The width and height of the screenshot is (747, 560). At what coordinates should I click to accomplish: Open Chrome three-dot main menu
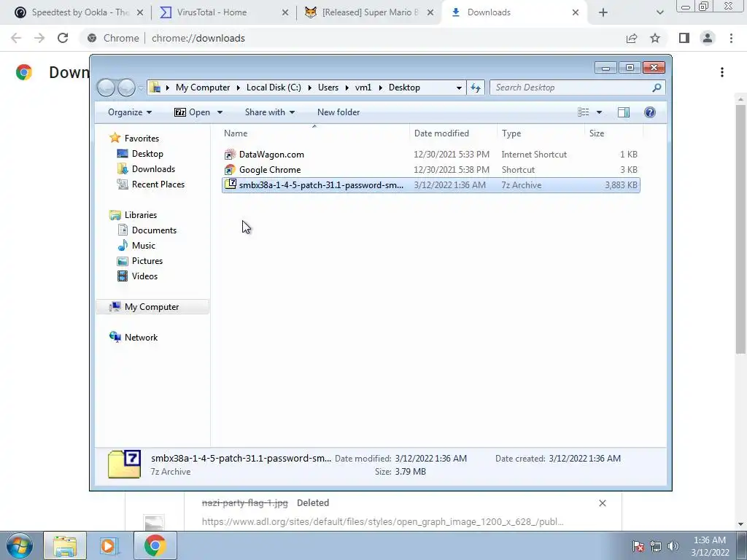[731, 38]
